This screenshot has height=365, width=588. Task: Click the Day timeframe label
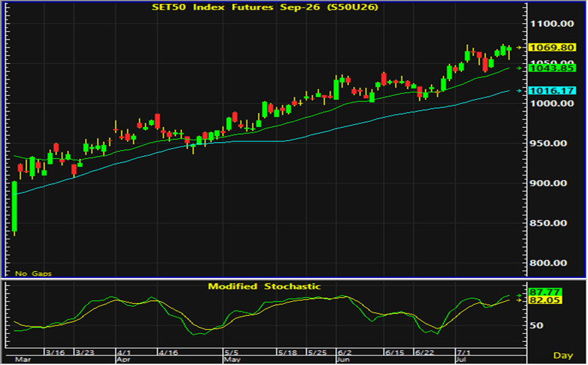point(564,355)
